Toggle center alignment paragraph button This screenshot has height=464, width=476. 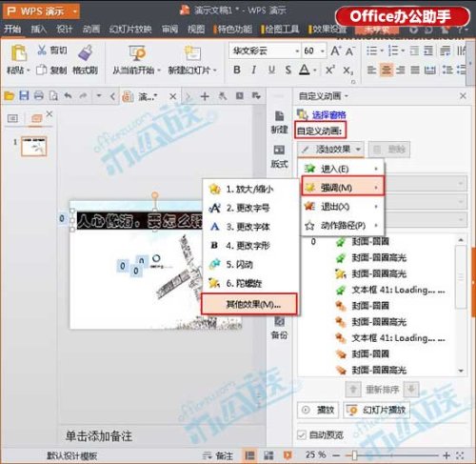(387, 70)
